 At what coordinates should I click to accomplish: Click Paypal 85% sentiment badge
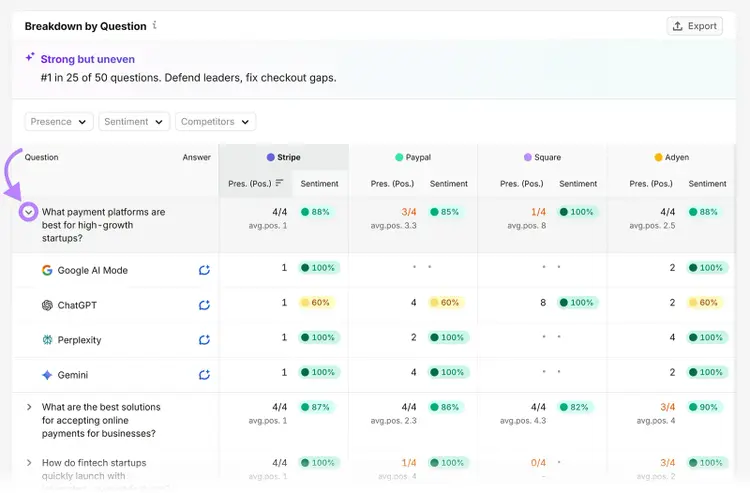pos(445,212)
